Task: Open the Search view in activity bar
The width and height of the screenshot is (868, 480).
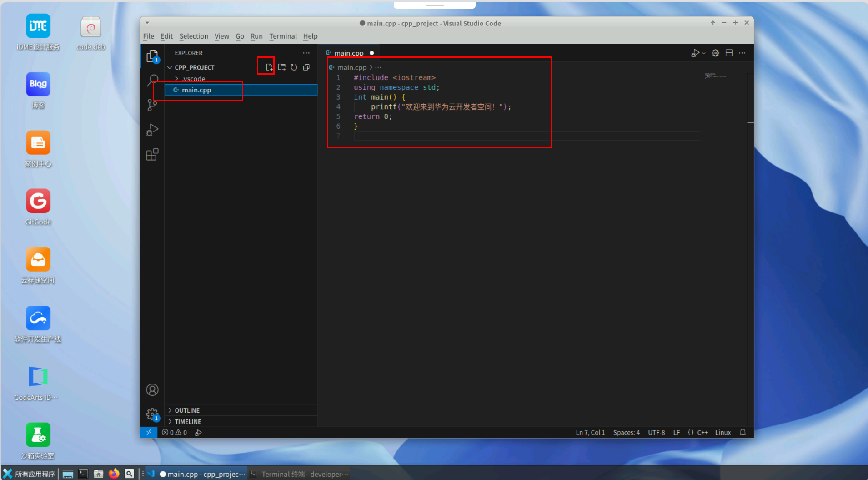Action: pyautogui.click(x=152, y=81)
